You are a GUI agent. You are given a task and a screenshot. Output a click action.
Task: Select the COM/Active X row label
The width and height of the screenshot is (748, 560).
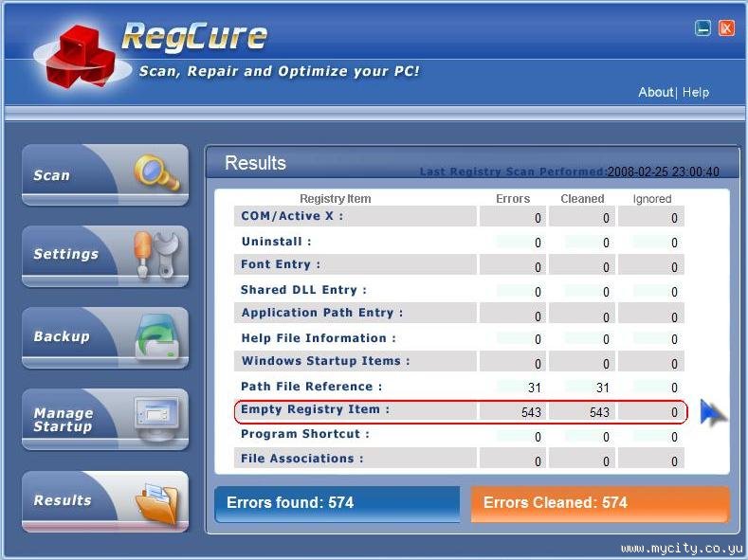pyautogui.click(x=292, y=216)
